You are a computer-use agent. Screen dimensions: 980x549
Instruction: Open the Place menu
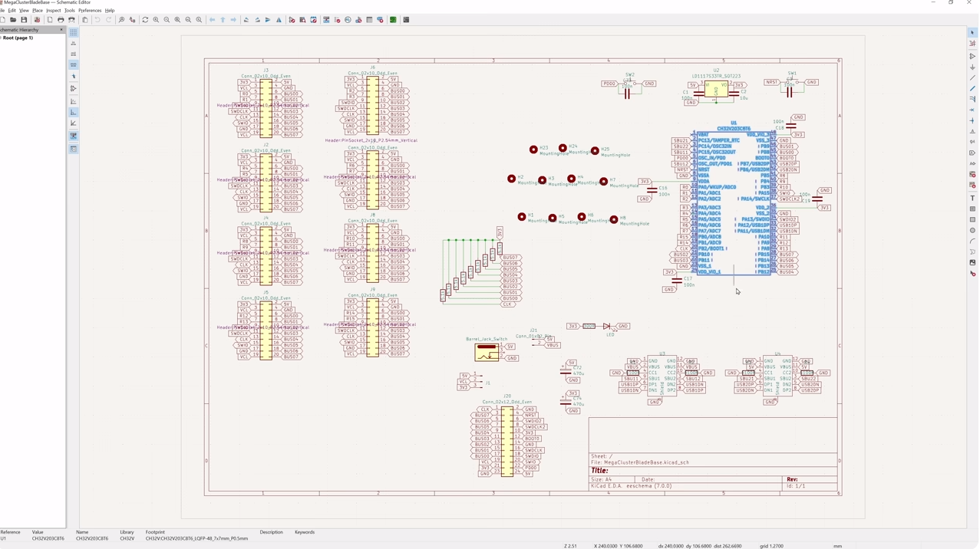tap(37, 11)
